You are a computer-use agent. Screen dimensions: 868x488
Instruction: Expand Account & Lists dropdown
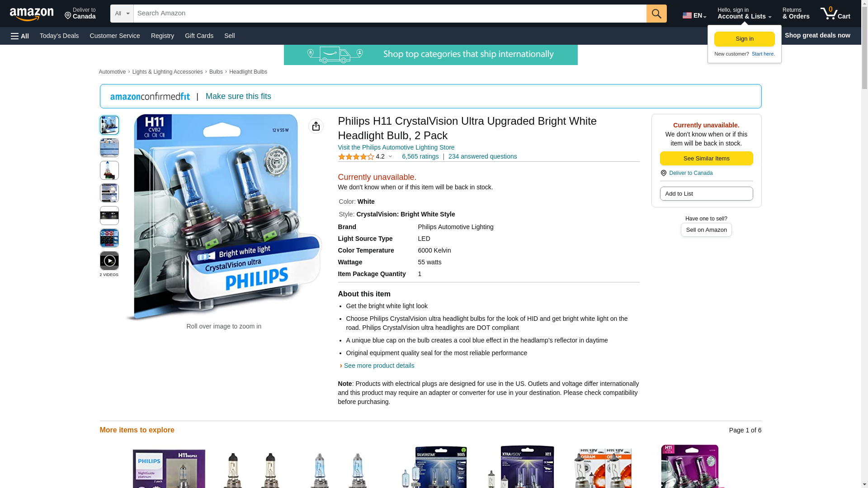(744, 14)
